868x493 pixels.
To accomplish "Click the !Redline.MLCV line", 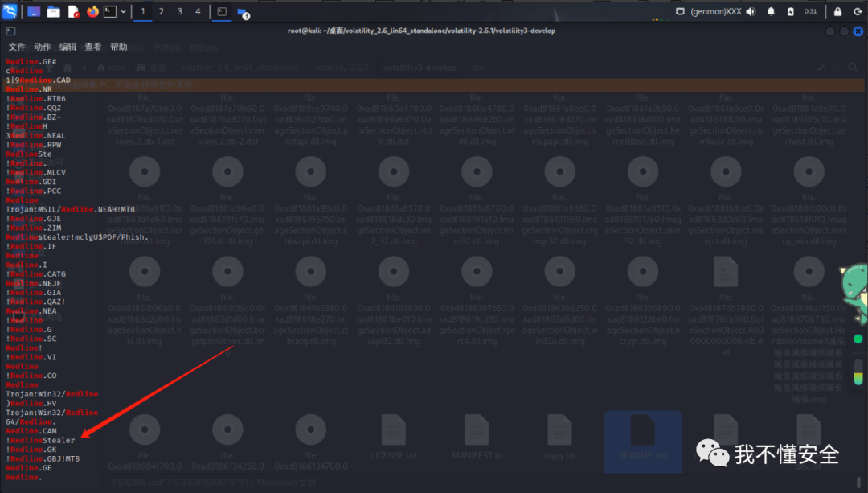I will tap(36, 173).
